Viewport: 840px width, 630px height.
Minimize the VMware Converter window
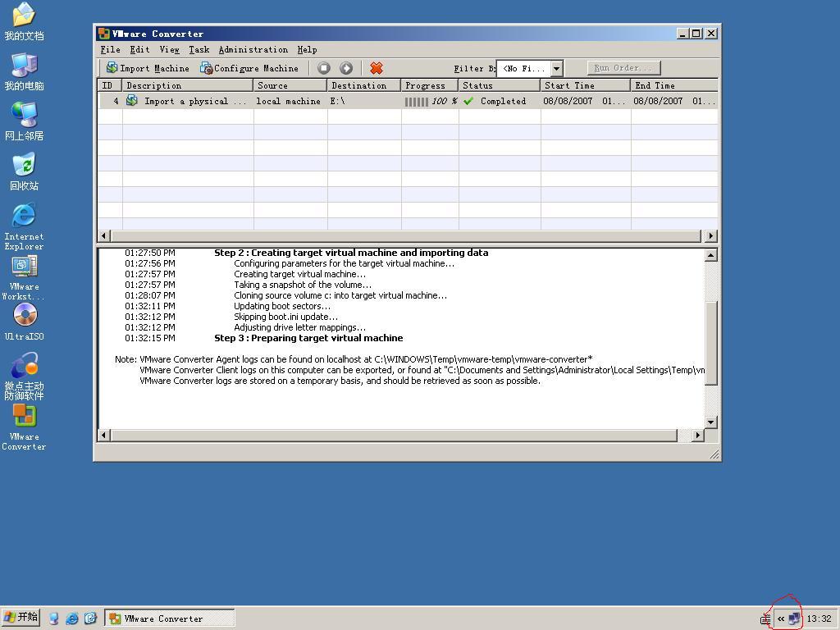click(x=682, y=34)
